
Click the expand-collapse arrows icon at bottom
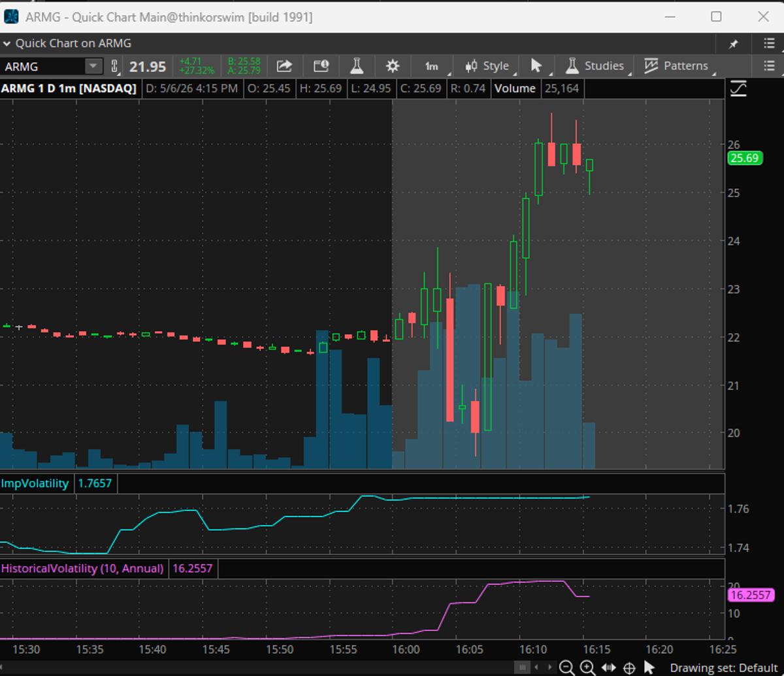608,668
